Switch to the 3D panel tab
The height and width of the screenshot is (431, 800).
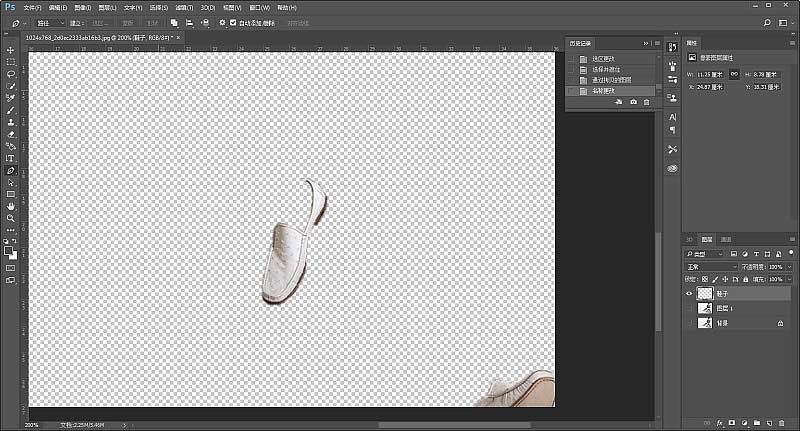pyautogui.click(x=689, y=240)
